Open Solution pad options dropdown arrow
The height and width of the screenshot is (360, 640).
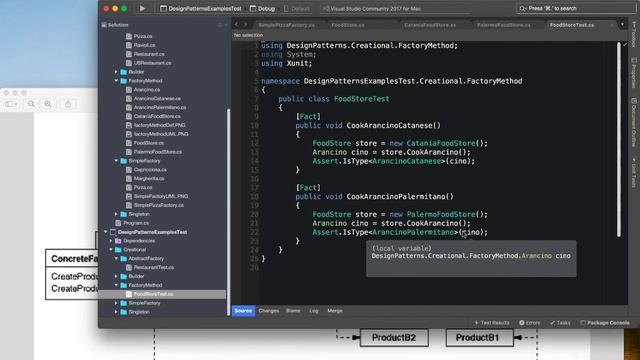click(x=226, y=25)
